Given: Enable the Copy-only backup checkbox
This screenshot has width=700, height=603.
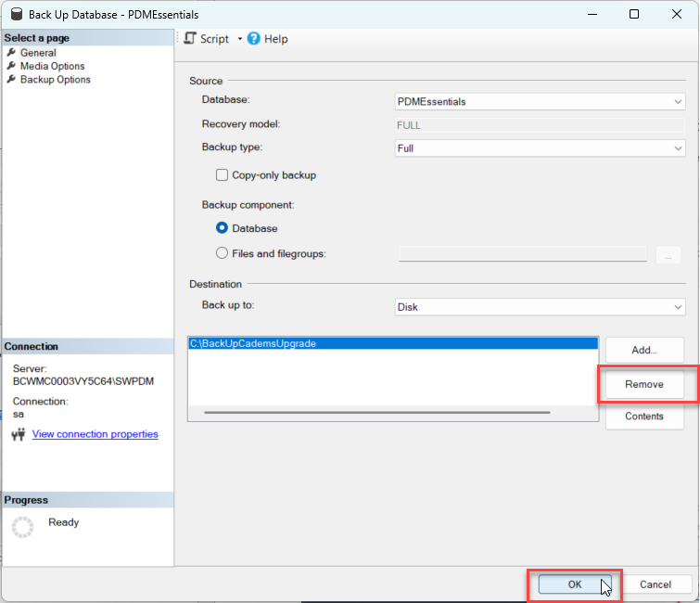Looking at the screenshot, I should point(222,174).
